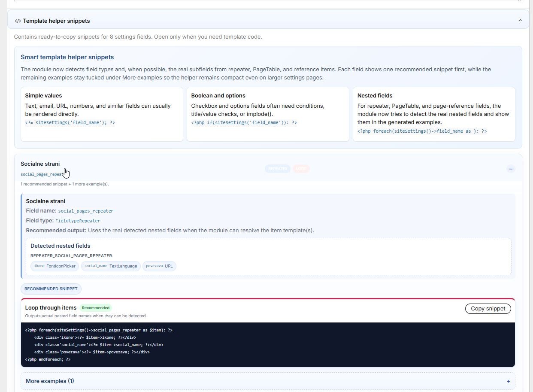This screenshot has width=533, height=392.
Task: Click the REPEATER badge
Action: click(x=277, y=169)
